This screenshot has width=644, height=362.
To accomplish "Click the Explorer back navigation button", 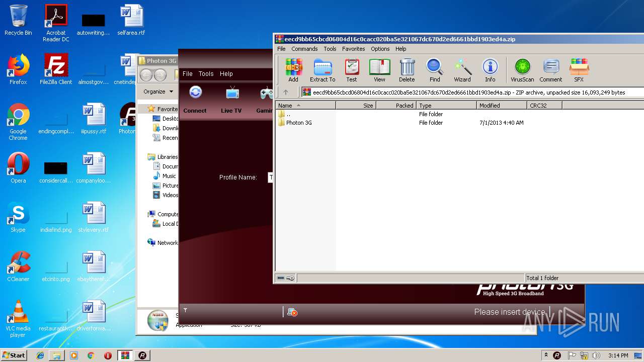I will point(146,75).
